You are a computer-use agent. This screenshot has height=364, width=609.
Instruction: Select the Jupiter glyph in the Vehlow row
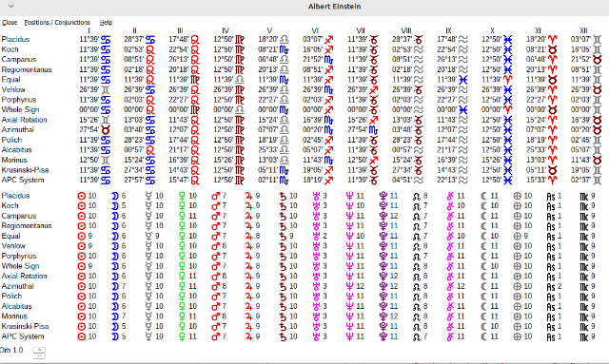pos(249,246)
